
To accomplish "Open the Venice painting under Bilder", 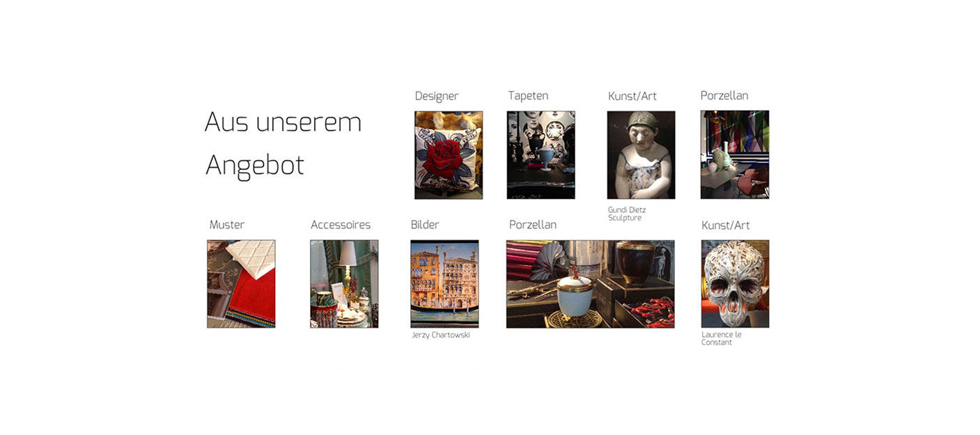I will pyautogui.click(x=444, y=284).
